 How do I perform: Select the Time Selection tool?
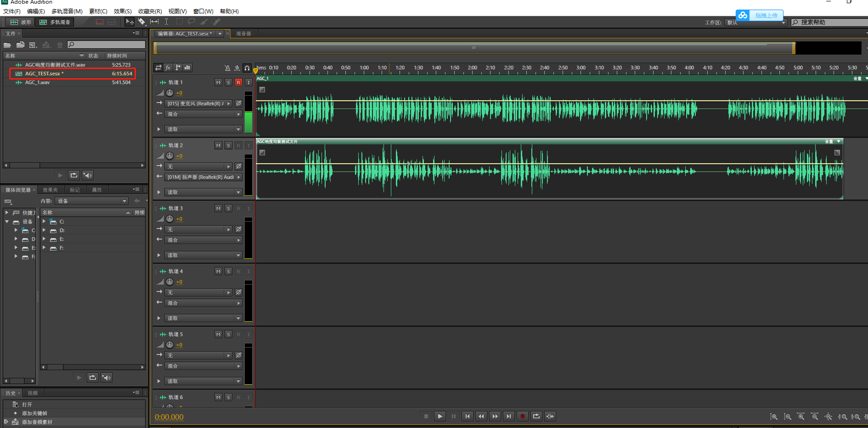[x=166, y=22]
